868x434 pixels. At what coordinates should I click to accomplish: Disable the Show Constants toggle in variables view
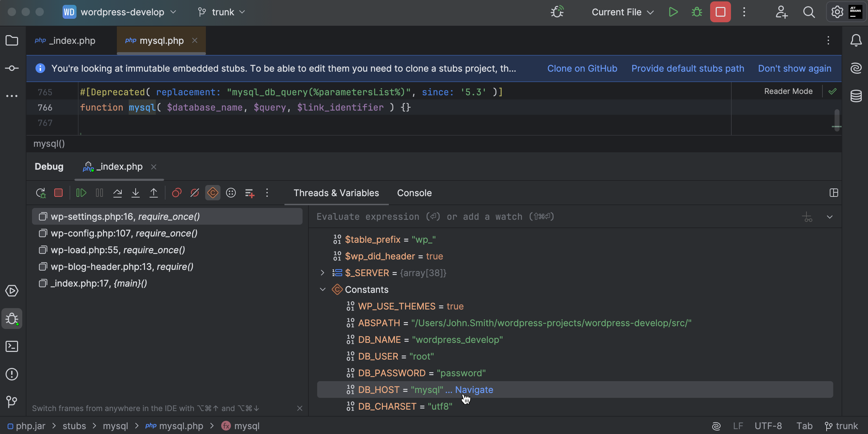[212, 193]
